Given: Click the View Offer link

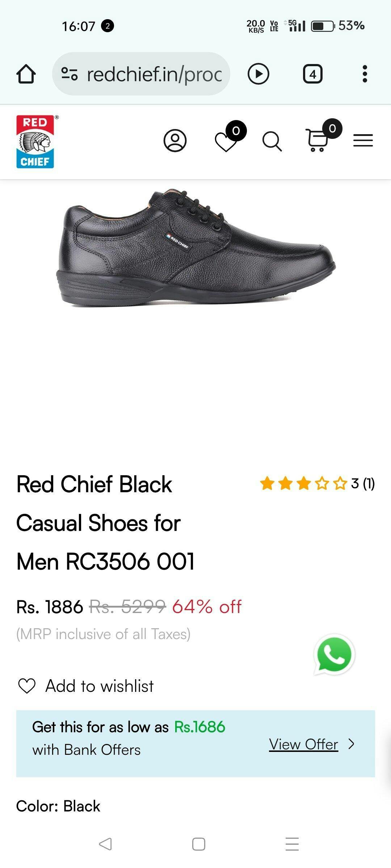Looking at the screenshot, I should point(303,744).
